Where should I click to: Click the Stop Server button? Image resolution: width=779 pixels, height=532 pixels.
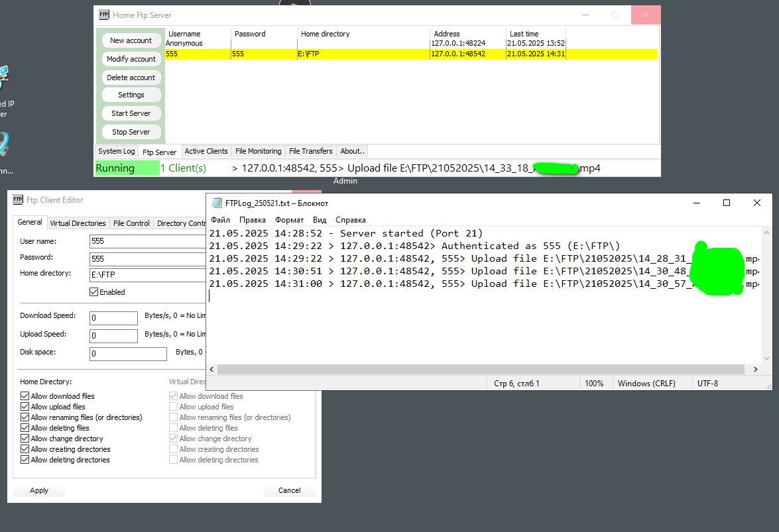[131, 132]
